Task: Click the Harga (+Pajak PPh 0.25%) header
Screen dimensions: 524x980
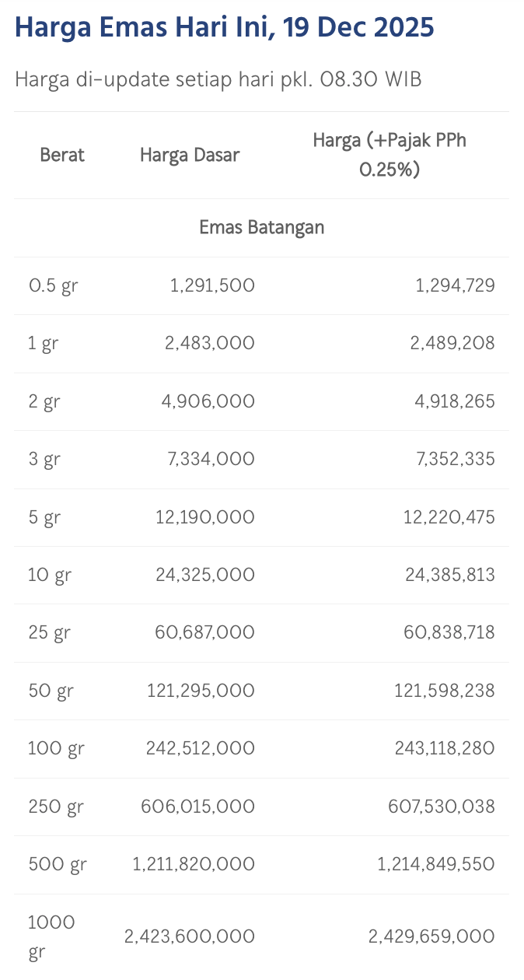Action: [x=390, y=155]
